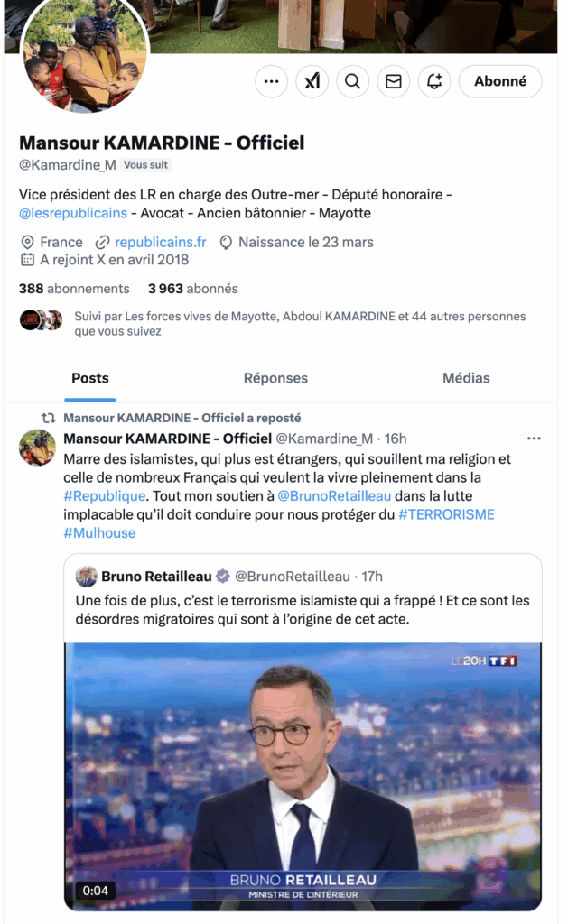Toggle post notifications bell icon
Viewport: 568px width, 924px height.
click(x=434, y=81)
